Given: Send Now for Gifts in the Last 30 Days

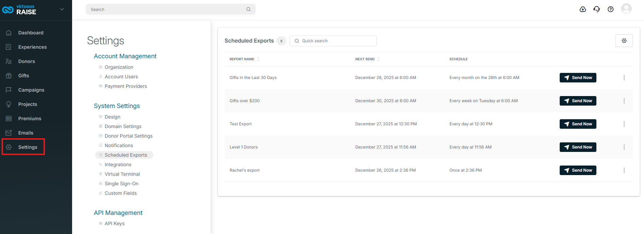Looking at the screenshot, I should (x=578, y=78).
